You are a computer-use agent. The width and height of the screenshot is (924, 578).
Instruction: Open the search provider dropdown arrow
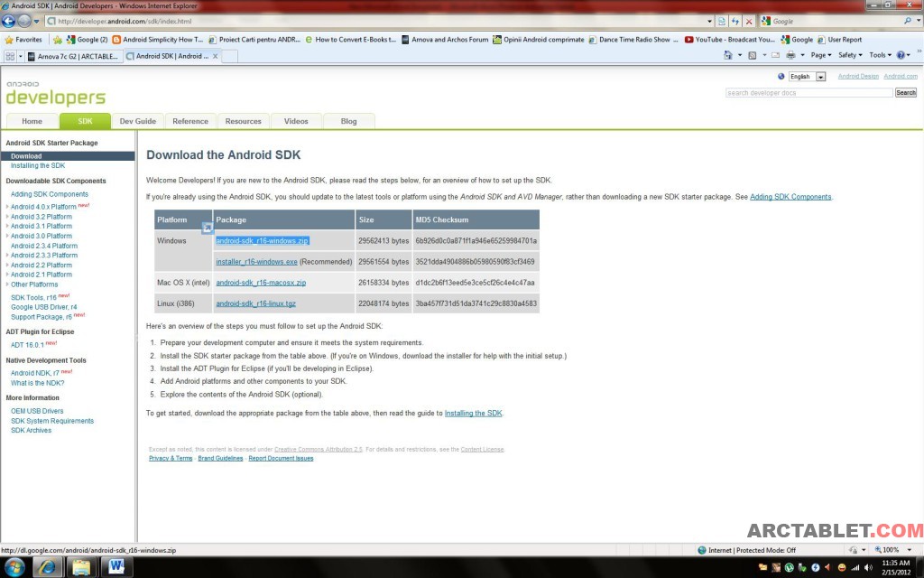[x=918, y=21]
